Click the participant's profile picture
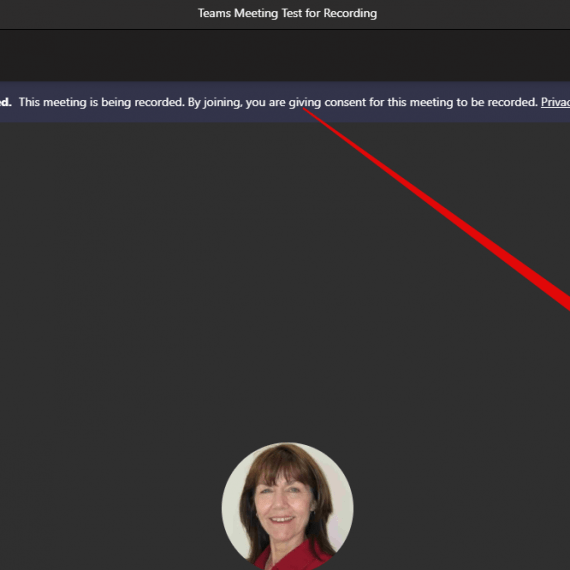Viewport: 570px width, 570px height. 288,506
